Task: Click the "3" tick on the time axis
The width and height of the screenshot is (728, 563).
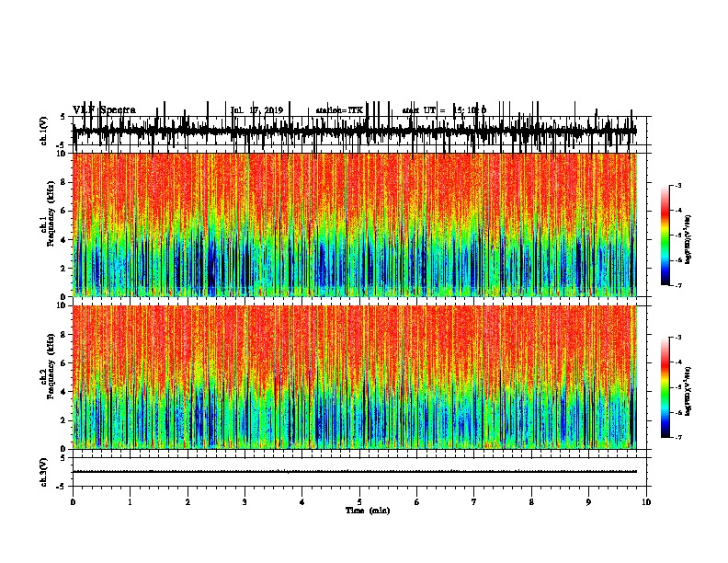Action: pyautogui.click(x=245, y=502)
